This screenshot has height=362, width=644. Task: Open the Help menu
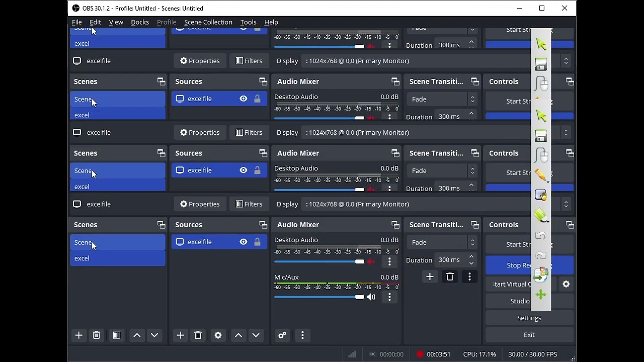pyautogui.click(x=271, y=22)
